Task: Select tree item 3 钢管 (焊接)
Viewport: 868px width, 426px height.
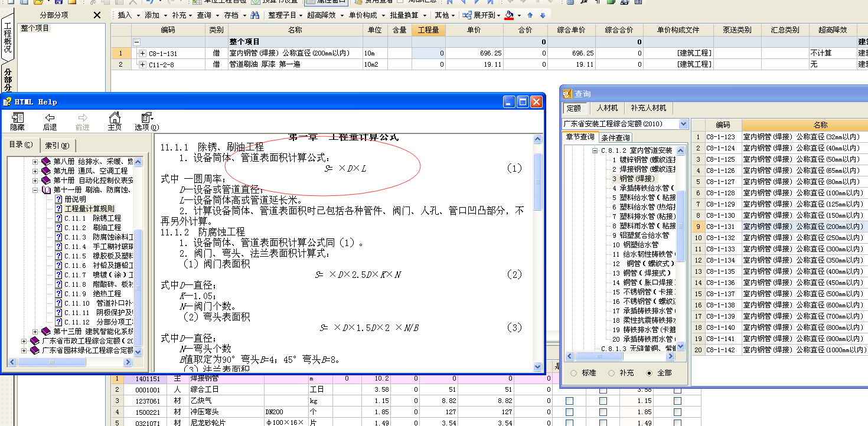Action: [x=634, y=178]
